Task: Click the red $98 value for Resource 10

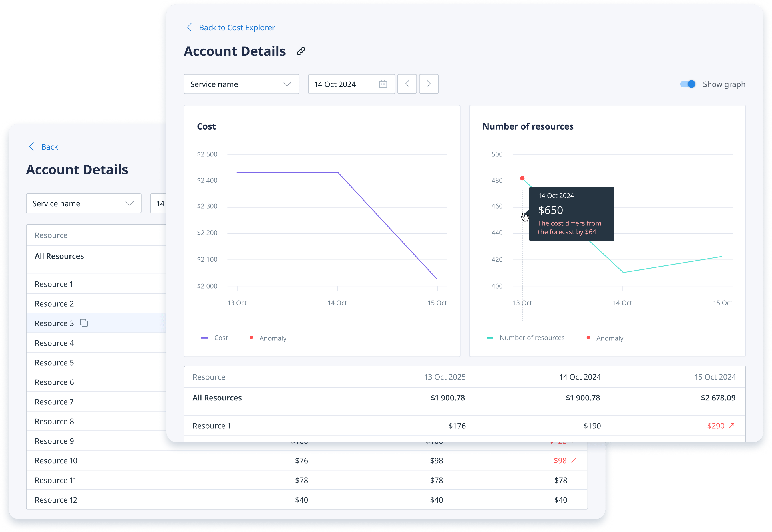Action: [560, 460]
